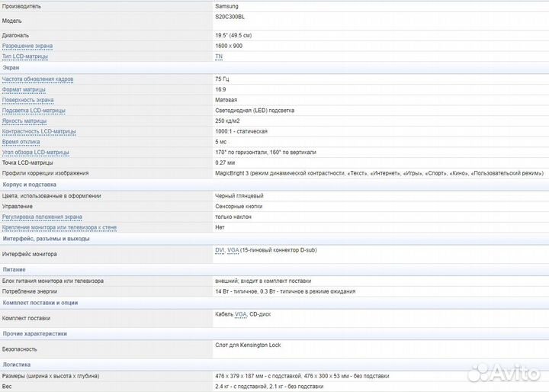Click the VGA link in 'Комплект поставки' row
549x392 pixels.
coord(240,314)
